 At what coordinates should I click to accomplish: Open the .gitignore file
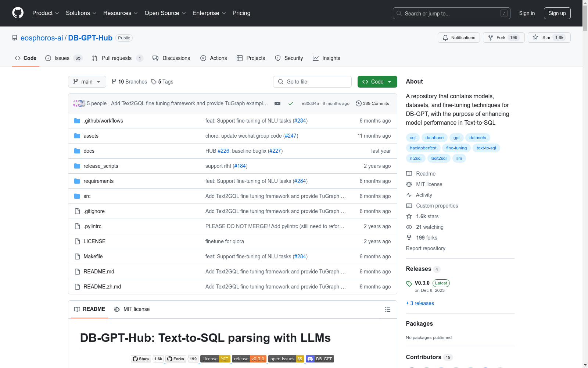point(94,211)
